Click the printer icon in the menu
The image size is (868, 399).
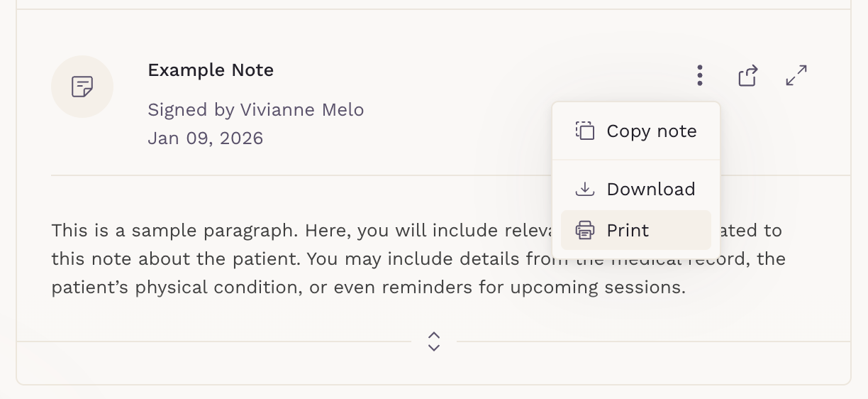(585, 230)
